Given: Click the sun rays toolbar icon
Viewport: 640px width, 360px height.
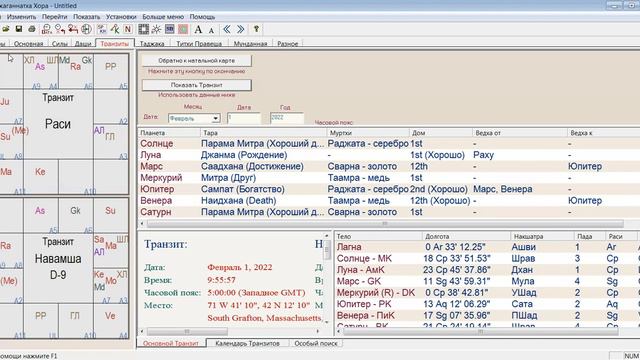Looking at the screenshot, I should point(156,29).
